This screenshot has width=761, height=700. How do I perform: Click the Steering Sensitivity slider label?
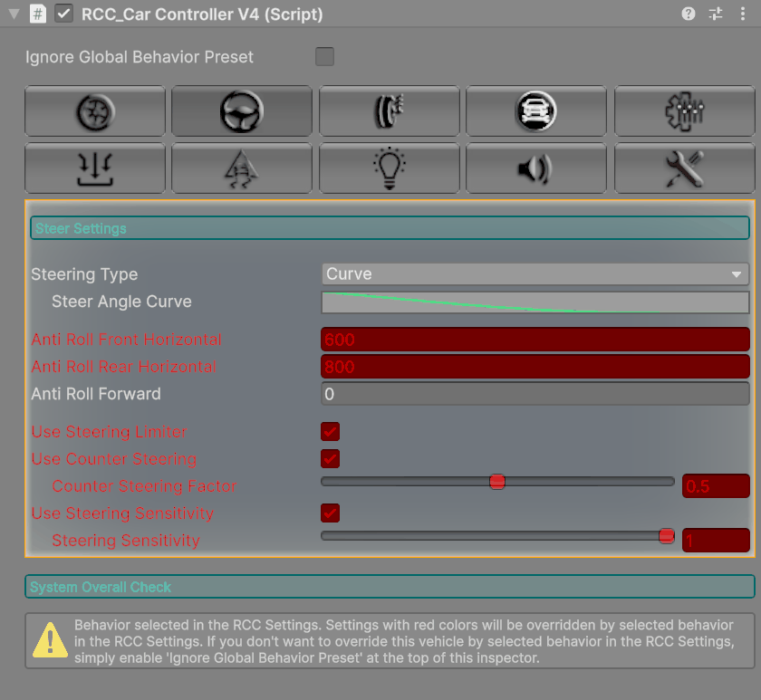(x=126, y=540)
